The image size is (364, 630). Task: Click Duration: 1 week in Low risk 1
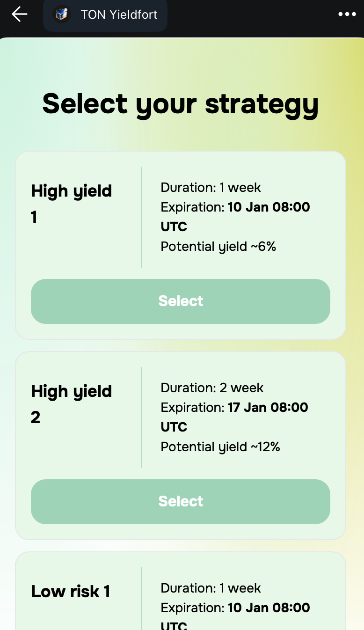(211, 588)
